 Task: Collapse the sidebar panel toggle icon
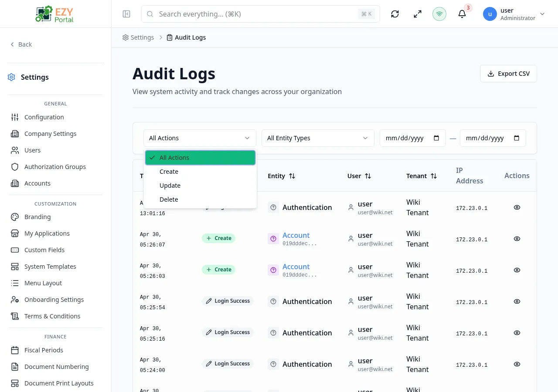click(126, 14)
